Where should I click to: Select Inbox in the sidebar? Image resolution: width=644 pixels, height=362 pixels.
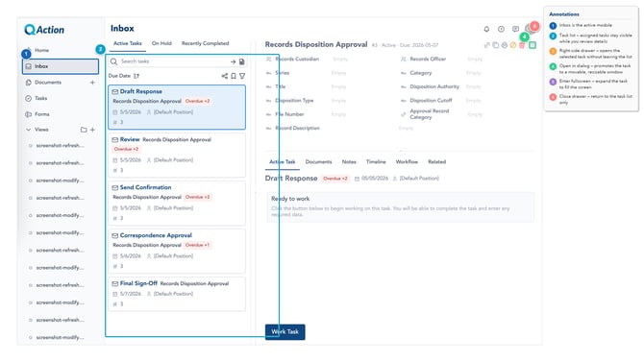pyautogui.click(x=61, y=66)
